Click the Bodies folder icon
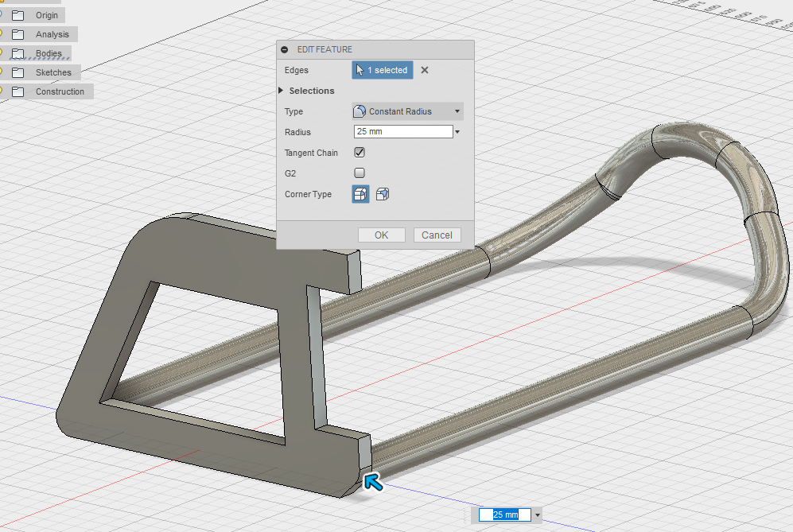The height and width of the screenshot is (532, 793). click(x=18, y=53)
